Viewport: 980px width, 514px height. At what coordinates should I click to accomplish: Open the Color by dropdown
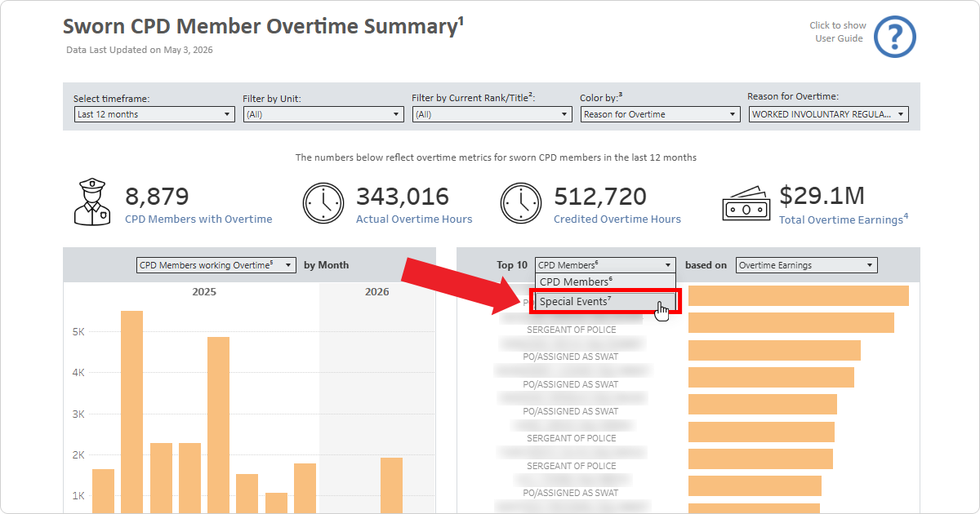click(x=661, y=114)
